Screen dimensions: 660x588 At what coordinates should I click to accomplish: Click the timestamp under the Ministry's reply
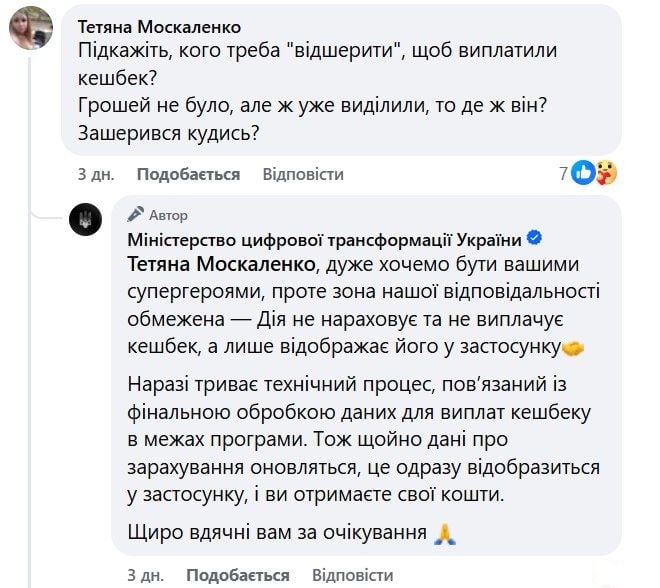pyautogui.click(x=145, y=575)
